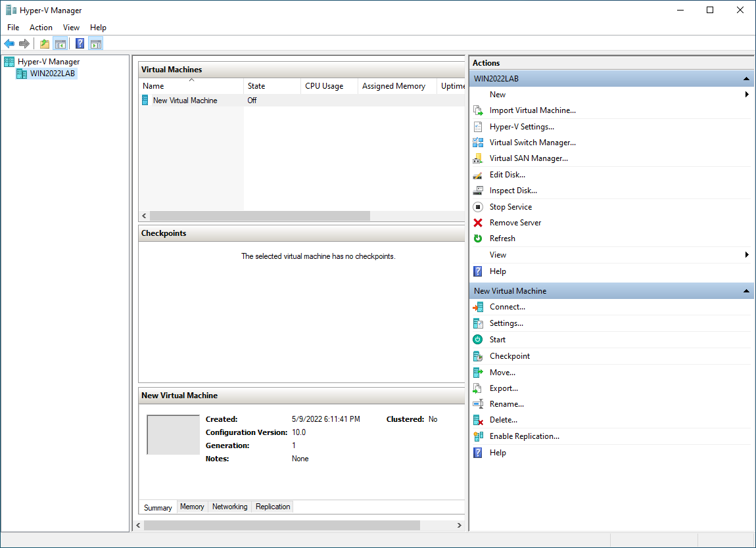This screenshot has height=548, width=756.
Task: Click the Configuration Version value 10.0
Action: [299, 432]
